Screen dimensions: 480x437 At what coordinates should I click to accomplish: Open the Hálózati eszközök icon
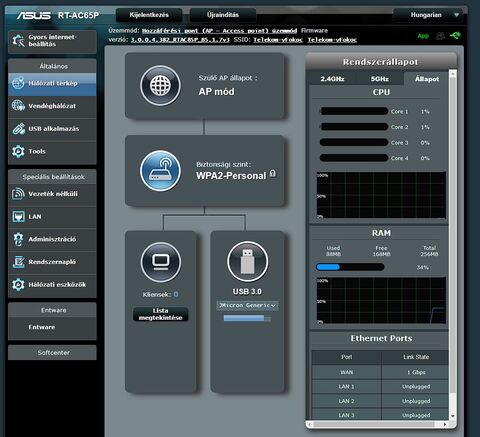pyautogui.click(x=18, y=284)
